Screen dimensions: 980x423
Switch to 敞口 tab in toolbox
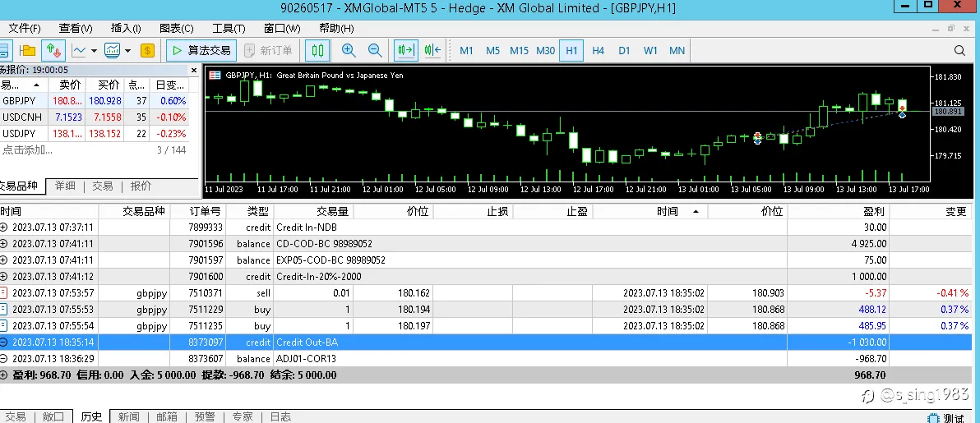point(53,416)
